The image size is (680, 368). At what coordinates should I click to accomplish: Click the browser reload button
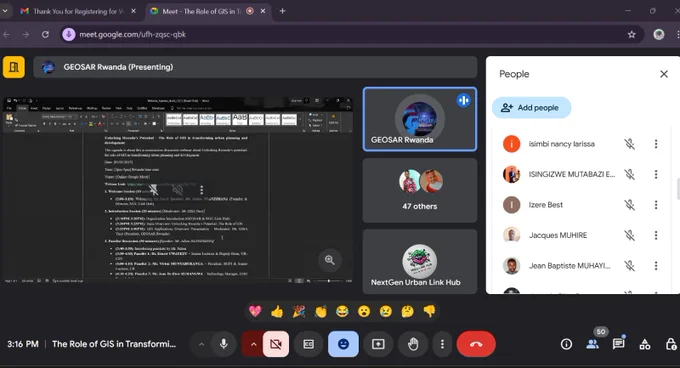(45, 34)
